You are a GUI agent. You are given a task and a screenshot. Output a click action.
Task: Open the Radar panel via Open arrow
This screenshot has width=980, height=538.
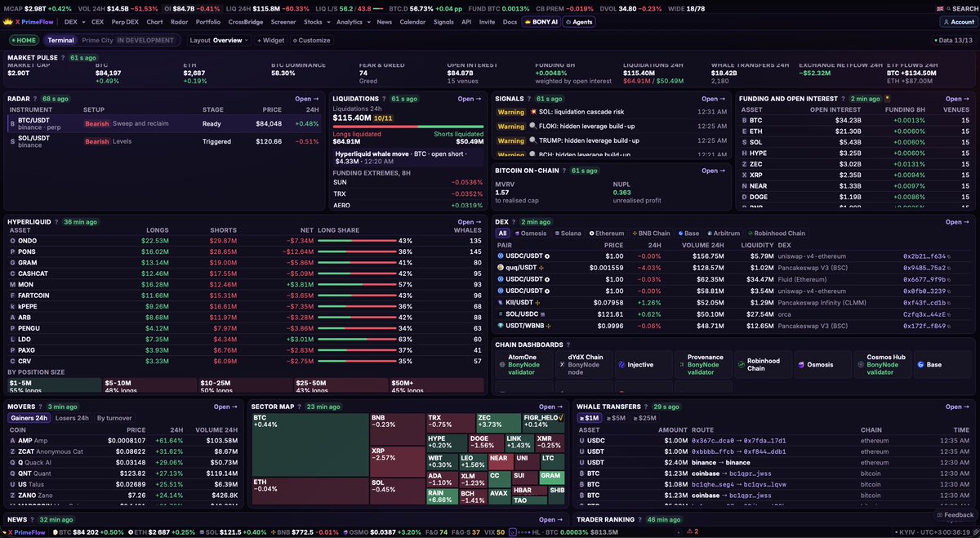click(306, 99)
